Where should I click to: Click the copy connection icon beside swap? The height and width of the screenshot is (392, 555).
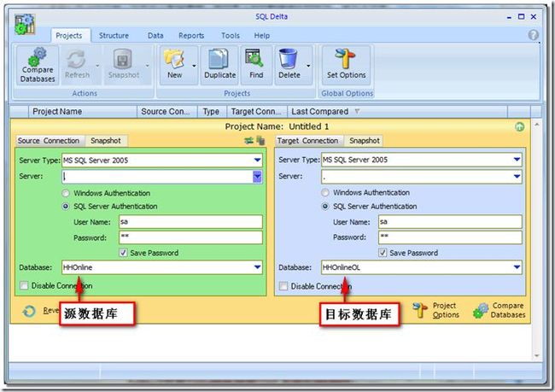(x=260, y=141)
